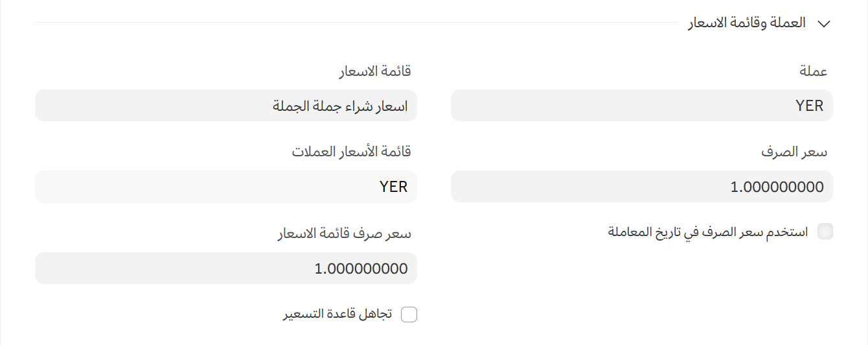Click the 1.000000000 value under سعر الصرف
This screenshot has height=345, width=868.
[x=777, y=187]
